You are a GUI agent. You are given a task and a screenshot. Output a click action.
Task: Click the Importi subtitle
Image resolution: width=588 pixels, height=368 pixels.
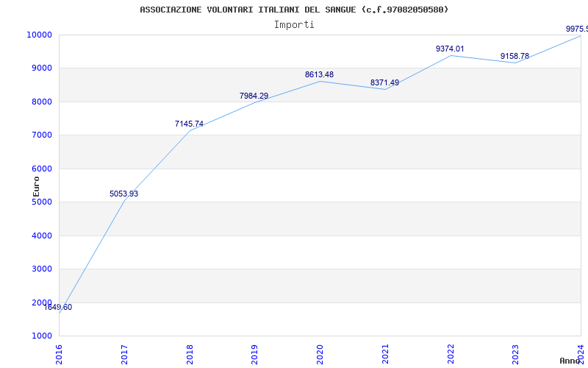(294, 25)
